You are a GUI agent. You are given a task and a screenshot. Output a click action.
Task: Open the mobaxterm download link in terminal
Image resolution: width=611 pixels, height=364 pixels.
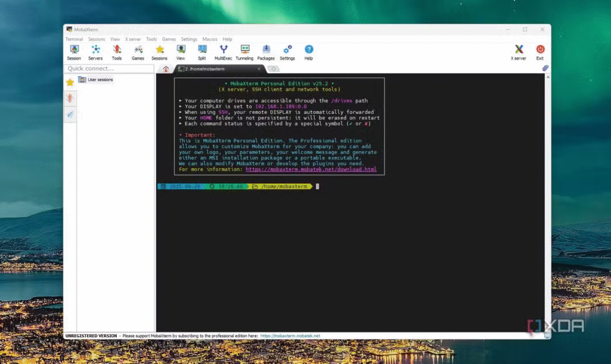311,169
